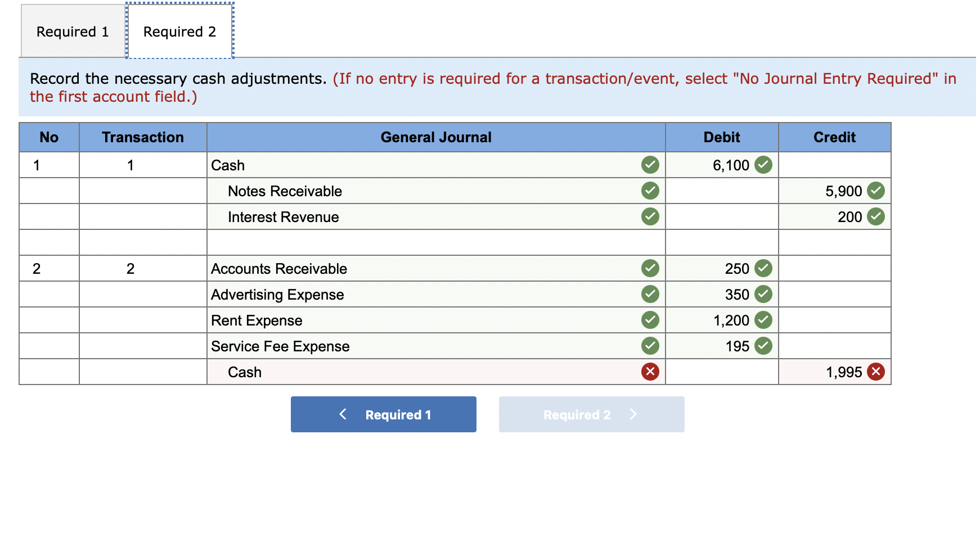Click green checkmark next to 1,200 debit
This screenshot has width=980, height=538.
[763, 320]
